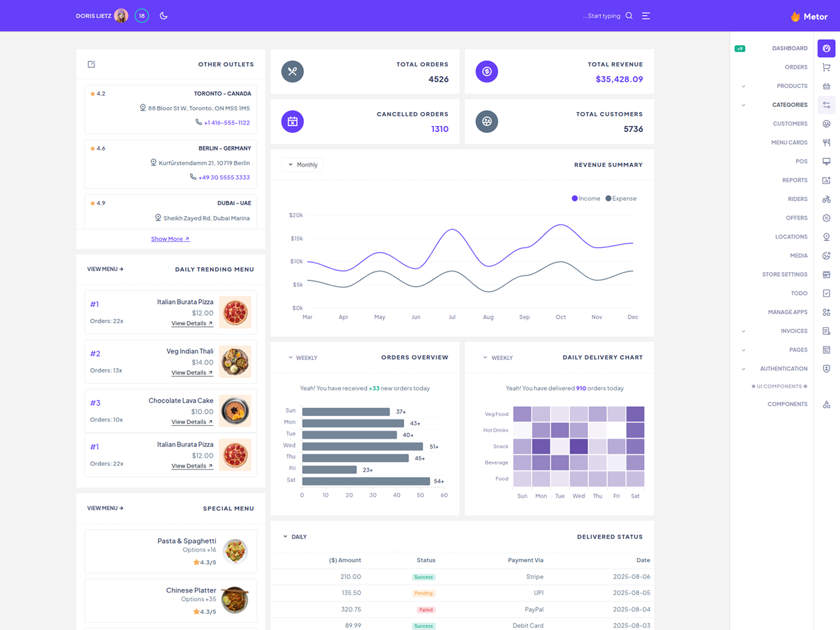Toggle Expense series in chart legend
The image size is (840, 630).
click(x=621, y=199)
